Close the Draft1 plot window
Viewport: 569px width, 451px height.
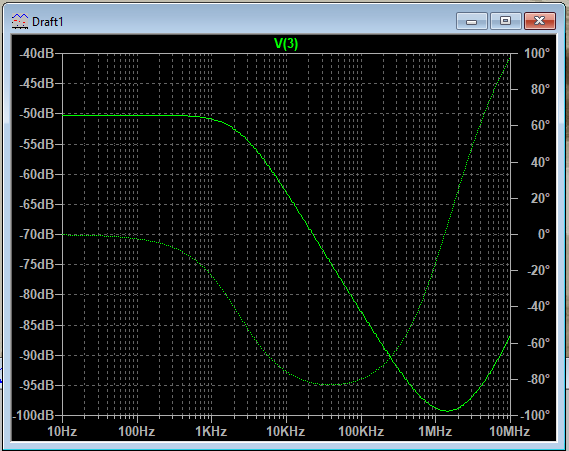click(540, 21)
